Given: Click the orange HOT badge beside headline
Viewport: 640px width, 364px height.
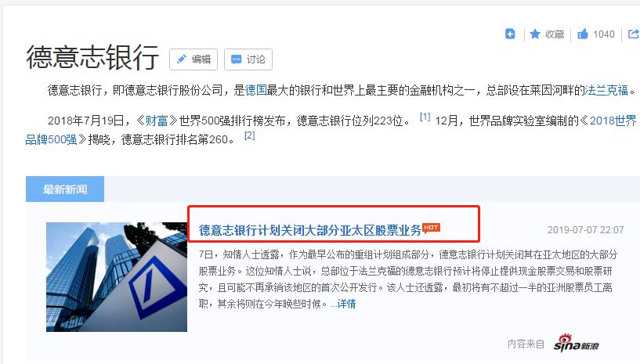Looking at the screenshot, I should (431, 228).
